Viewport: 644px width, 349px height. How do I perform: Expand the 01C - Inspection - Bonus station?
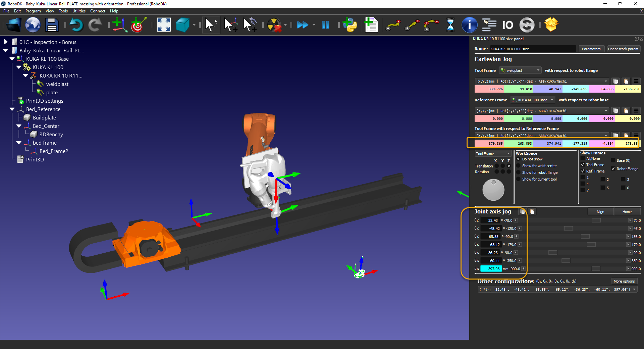pyautogui.click(x=6, y=42)
